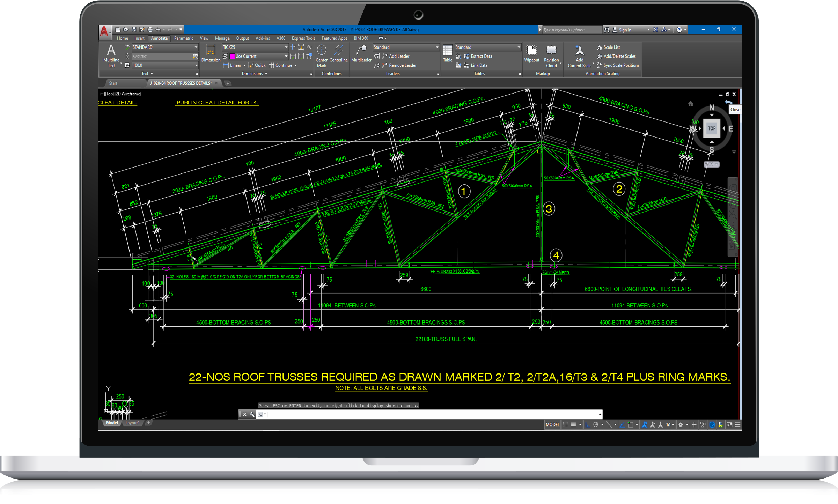
Task: Toggle snap mode dots in the status bar
Action: 573,425
